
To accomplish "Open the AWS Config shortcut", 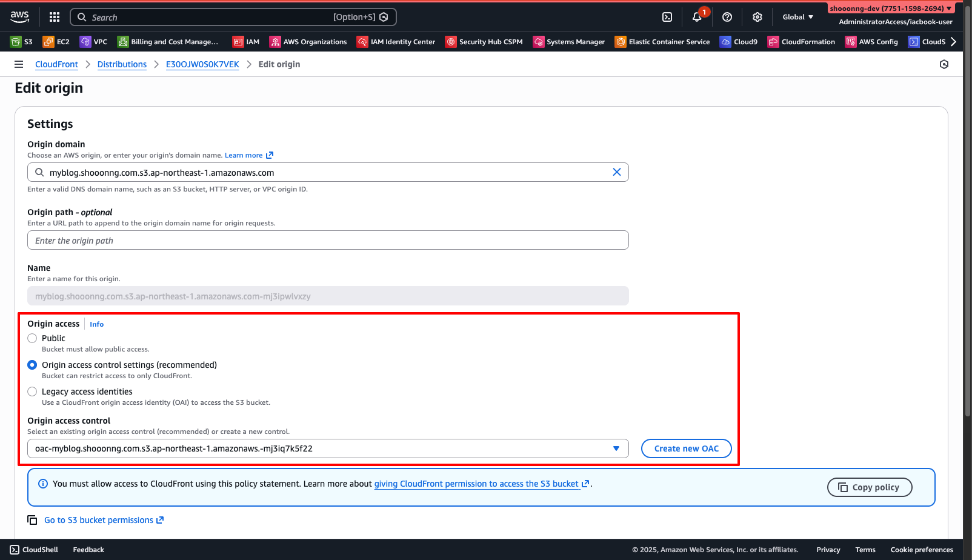I will (871, 42).
